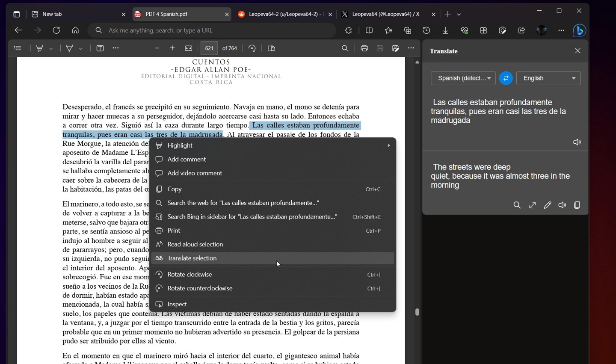Print the PDF from the toolbar
This screenshot has width=616, height=364.
364,48
